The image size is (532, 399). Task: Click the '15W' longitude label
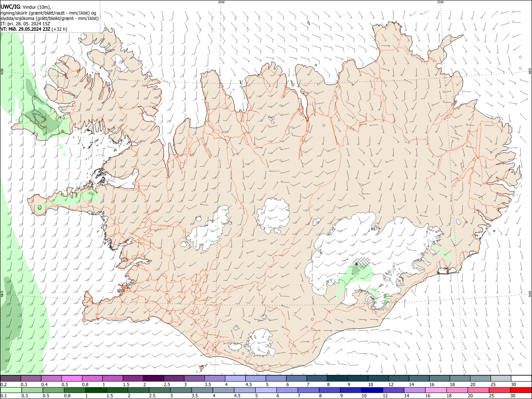click(440, 2)
